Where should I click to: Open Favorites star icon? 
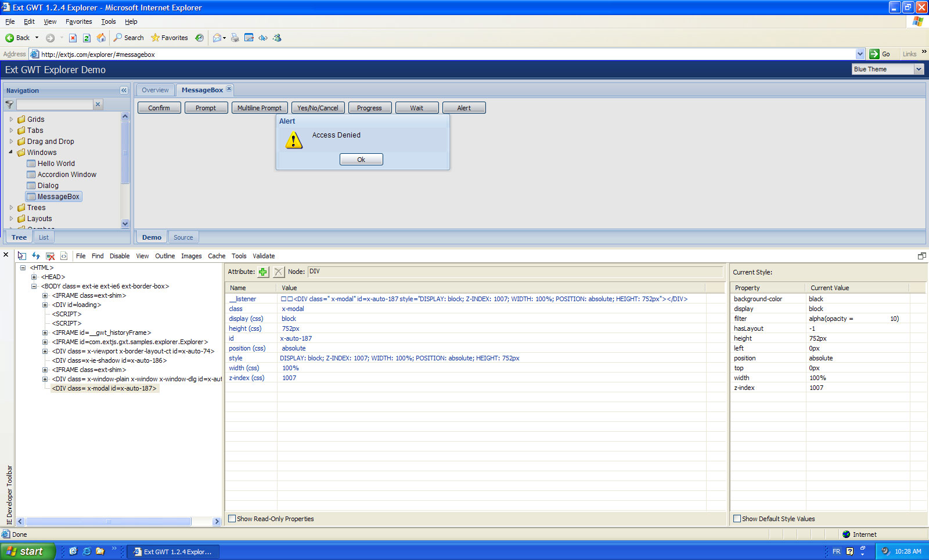(155, 38)
